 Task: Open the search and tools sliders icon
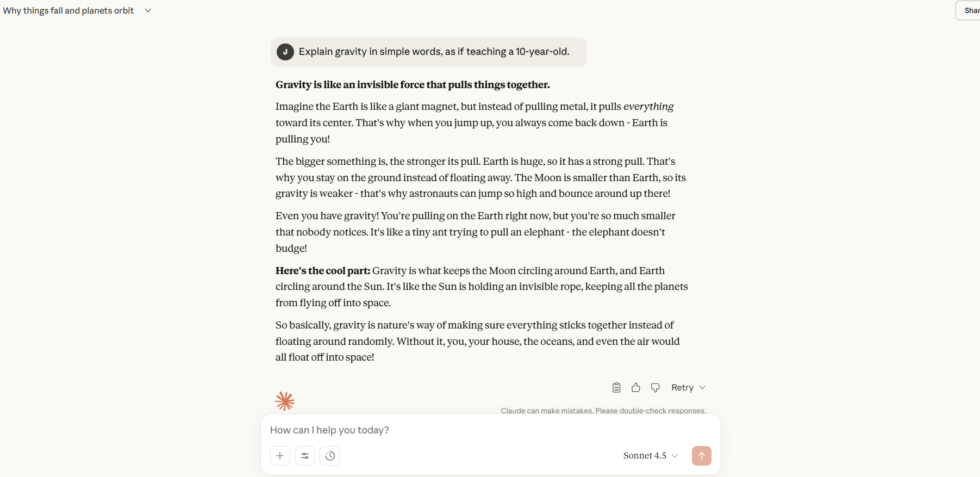click(305, 456)
